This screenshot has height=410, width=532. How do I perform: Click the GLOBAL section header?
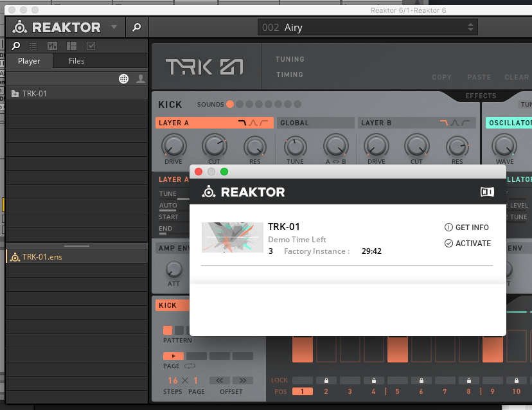(315, 123)
